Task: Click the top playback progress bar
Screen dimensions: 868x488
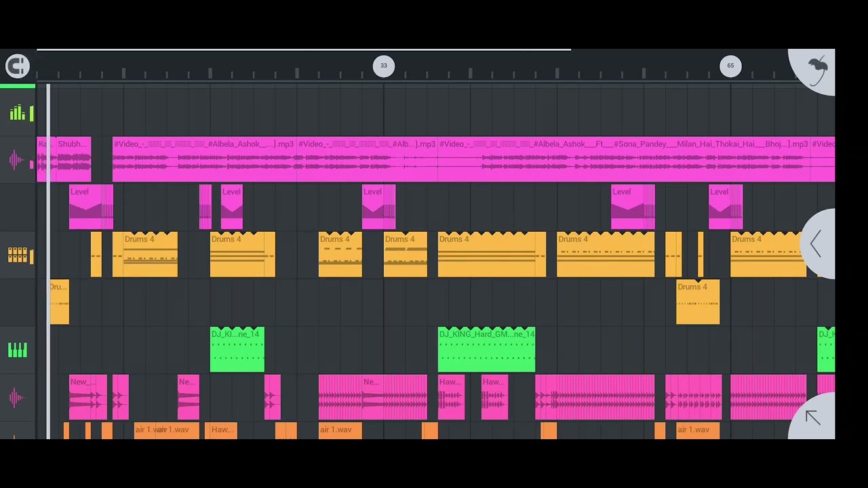Action: [x=304, y=49]
